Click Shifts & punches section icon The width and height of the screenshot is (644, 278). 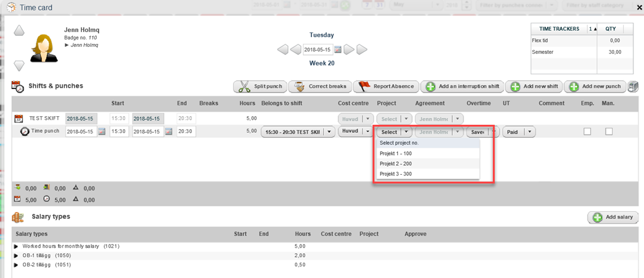[x=18, y=86]
